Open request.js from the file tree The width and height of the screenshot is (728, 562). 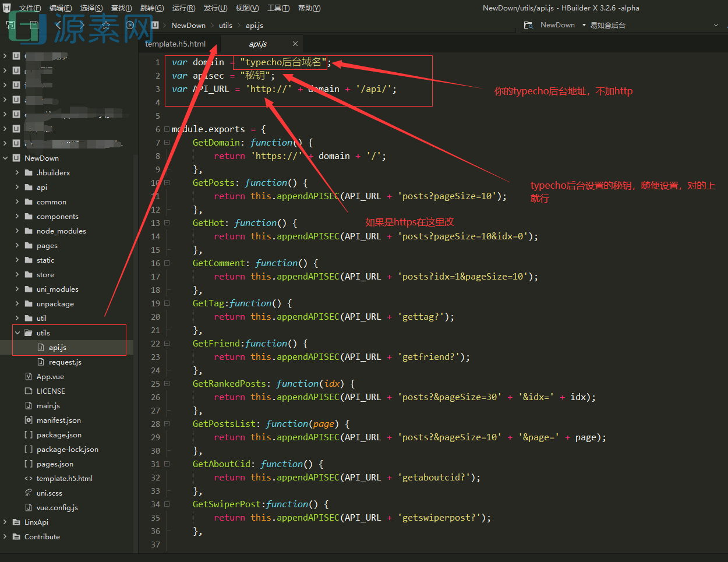click(x=65, y=362)
